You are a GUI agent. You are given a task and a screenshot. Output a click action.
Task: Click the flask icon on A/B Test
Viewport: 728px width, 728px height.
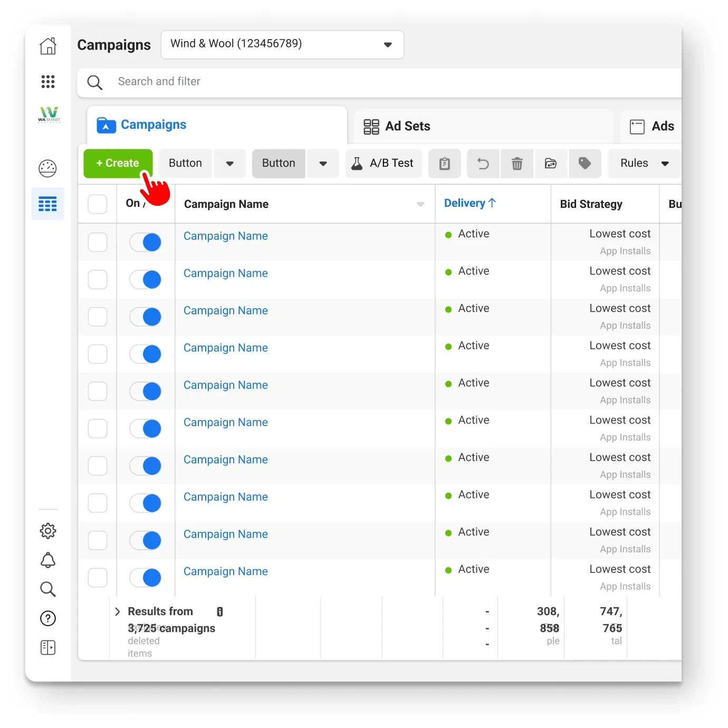coord(357,164)
